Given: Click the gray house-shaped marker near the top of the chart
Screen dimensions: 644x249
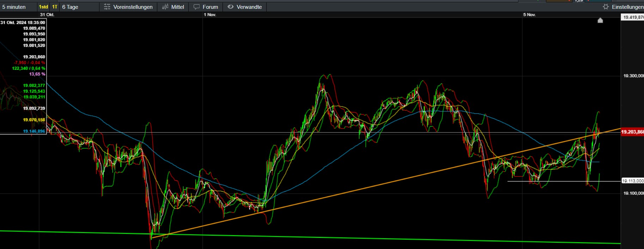Looking at the screenshot, I should click(600, 20).
